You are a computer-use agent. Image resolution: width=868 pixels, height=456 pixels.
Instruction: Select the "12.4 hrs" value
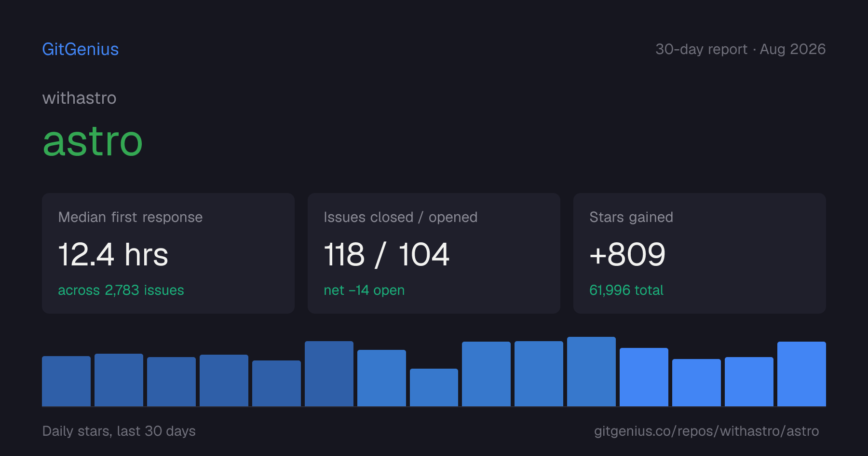click(x=113, y=254)
